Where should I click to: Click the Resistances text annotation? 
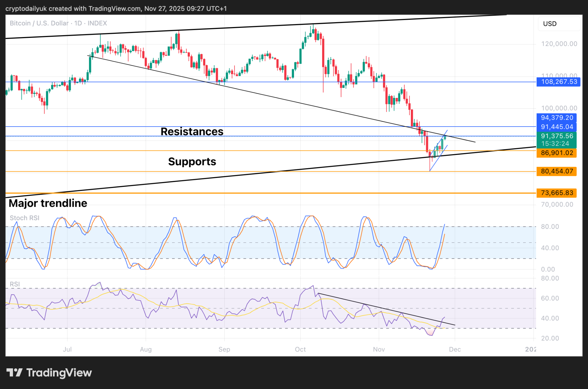192,131
